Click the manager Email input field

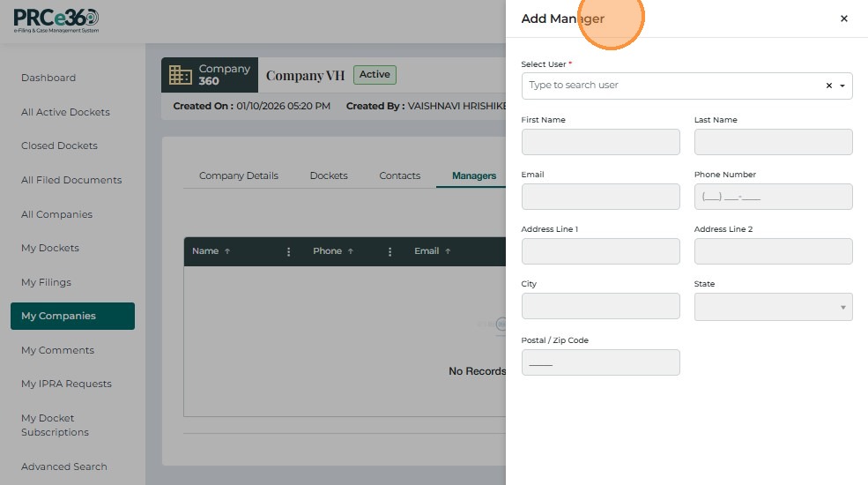pos(601,197)
